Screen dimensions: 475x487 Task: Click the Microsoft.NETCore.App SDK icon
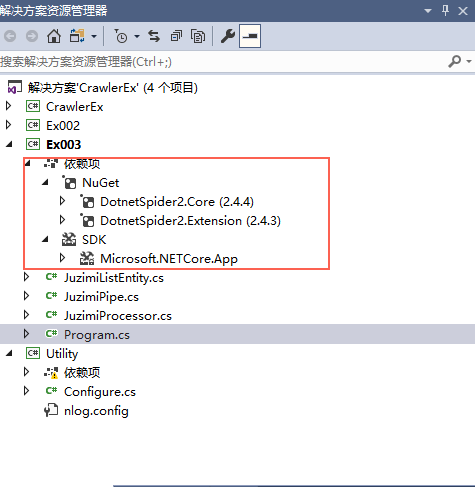pyautogui.click(x=87, y=258)
